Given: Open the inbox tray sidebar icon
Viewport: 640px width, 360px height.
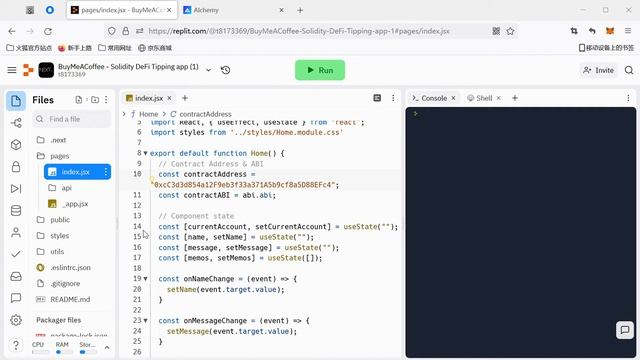Looking at the screenshot, I should pos(16,276).
